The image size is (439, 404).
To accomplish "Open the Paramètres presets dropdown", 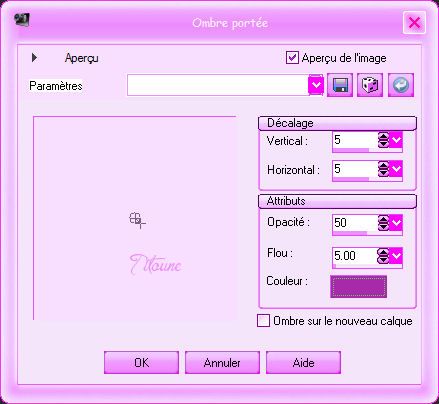I will pyautogui.click(x=316, y=85).
